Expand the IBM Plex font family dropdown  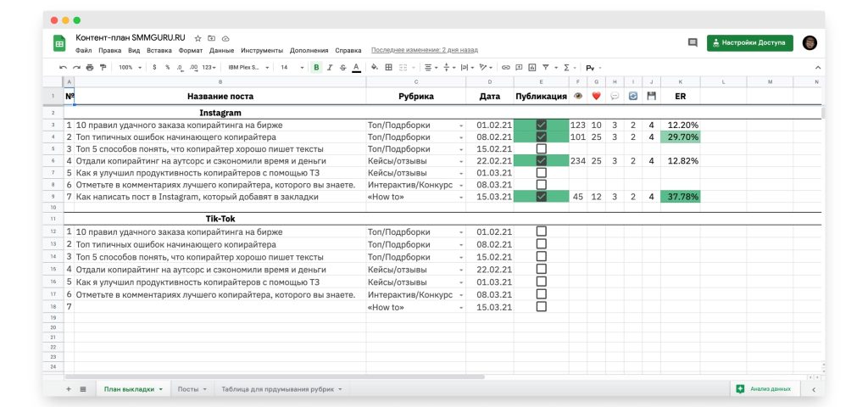coord(248,67)
